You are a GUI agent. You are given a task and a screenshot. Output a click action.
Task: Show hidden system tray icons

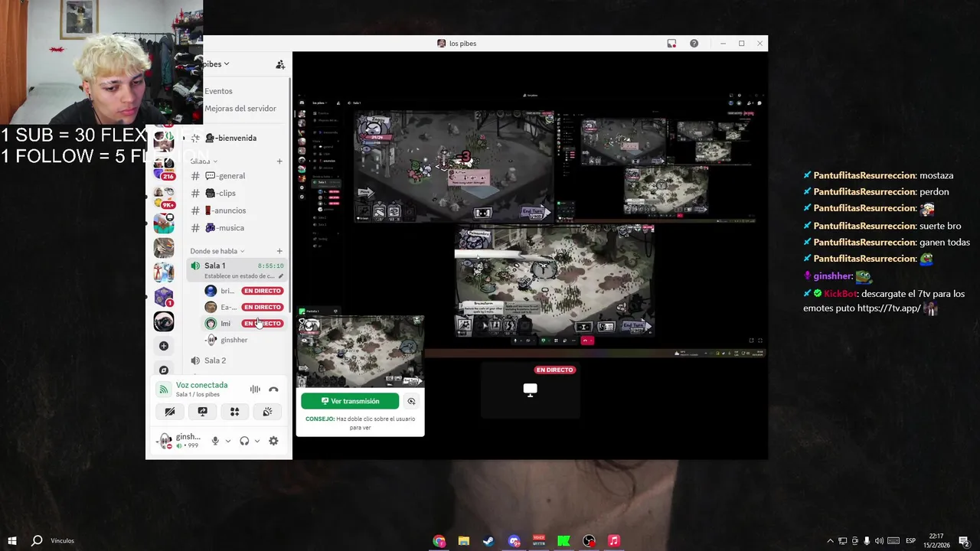tap(830, 541)
